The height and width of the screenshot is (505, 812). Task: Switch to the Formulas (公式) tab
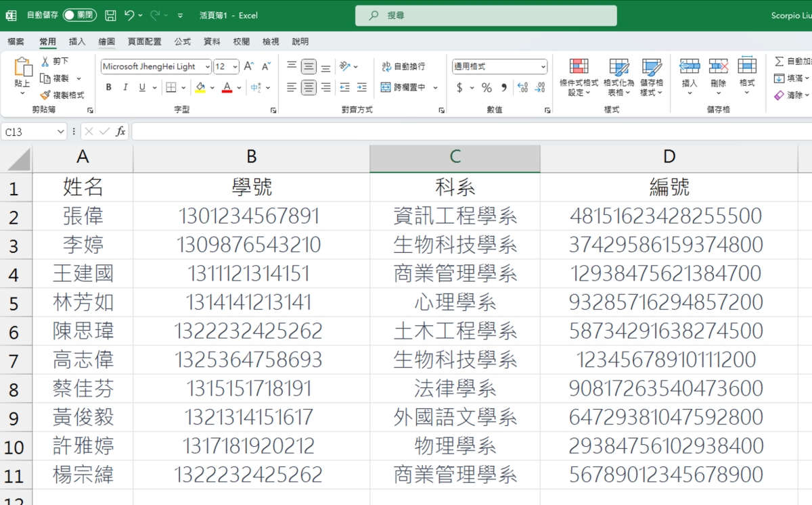(x=182, y=41)
